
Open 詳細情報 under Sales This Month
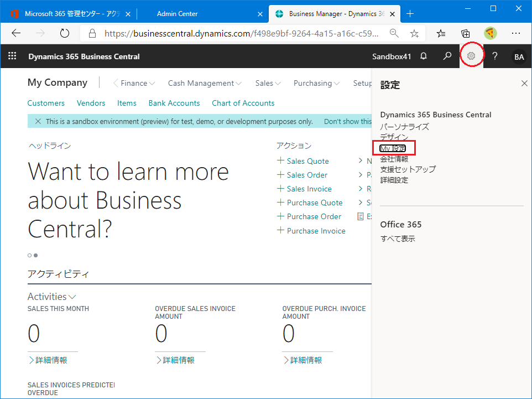(48, 360)
